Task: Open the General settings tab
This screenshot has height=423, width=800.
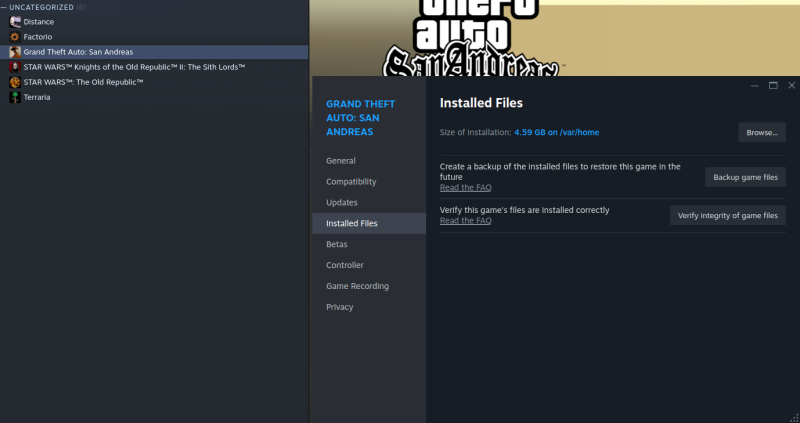Action: (340, 161)
